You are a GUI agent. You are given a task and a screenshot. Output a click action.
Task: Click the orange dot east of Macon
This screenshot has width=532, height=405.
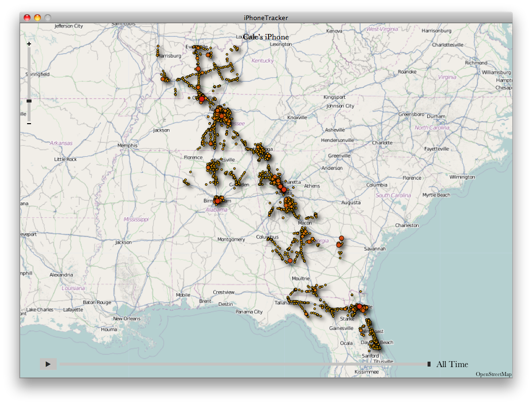coord(341,238)
